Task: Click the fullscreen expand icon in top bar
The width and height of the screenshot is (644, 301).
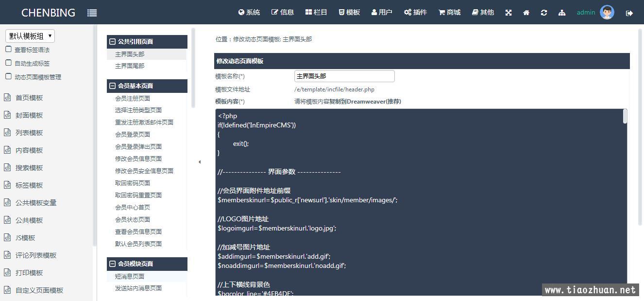Action: (x=508, y=13)
